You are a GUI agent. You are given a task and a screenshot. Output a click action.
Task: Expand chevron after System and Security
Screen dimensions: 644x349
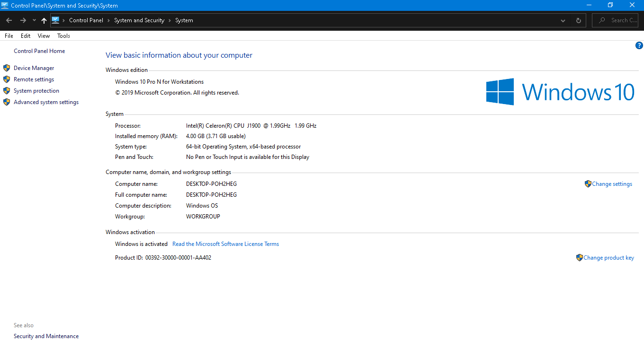tap(170, 20)
